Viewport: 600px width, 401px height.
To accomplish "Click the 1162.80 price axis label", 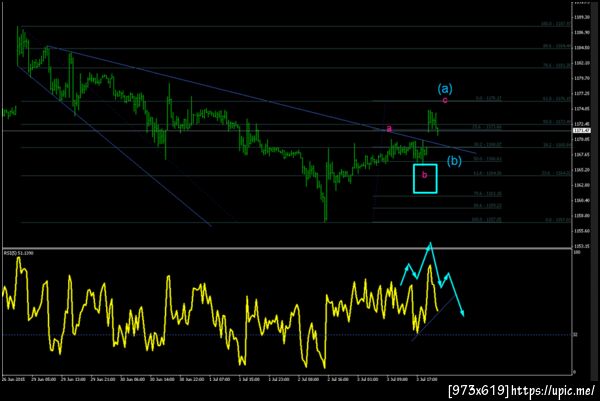I will click(582, 185).
